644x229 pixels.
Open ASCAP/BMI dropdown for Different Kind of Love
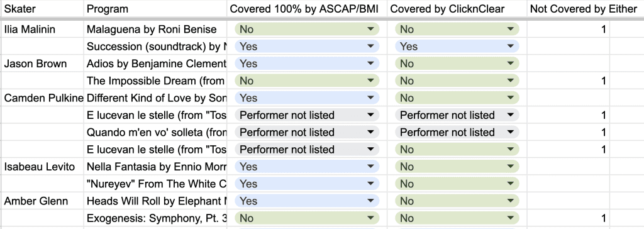point(307,98)
